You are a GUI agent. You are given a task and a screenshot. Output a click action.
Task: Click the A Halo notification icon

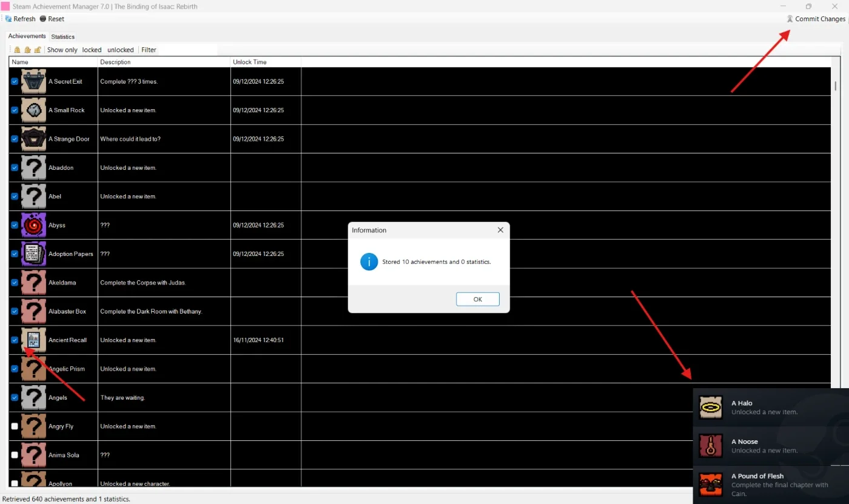pos(711,408)
